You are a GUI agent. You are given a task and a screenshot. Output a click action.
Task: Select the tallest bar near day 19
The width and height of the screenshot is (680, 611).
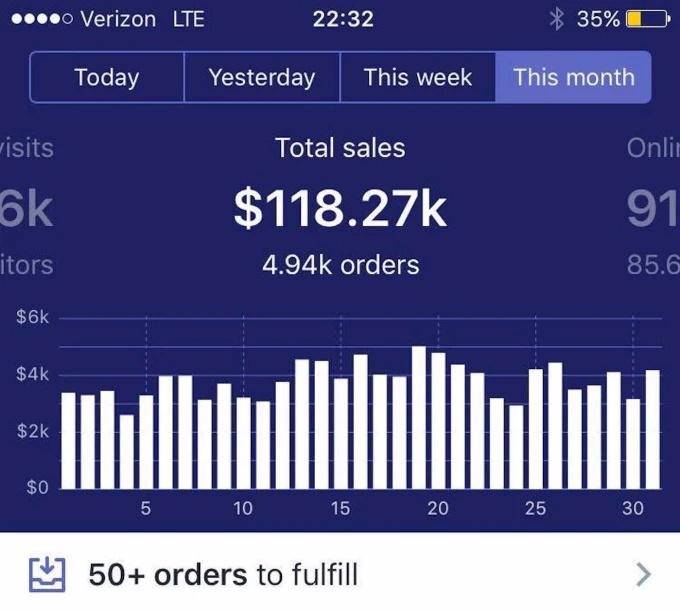[x=419, y=418]
